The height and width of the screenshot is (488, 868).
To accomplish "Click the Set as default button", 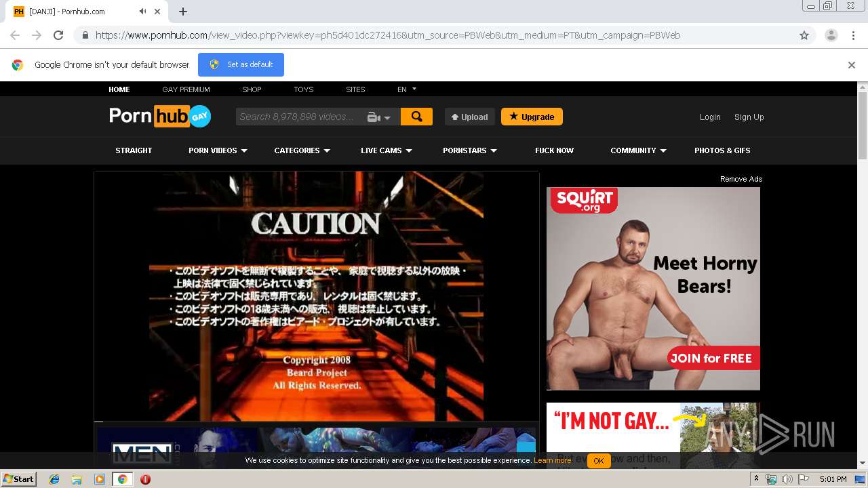I will pyautogui.click(x=241, y=64).
